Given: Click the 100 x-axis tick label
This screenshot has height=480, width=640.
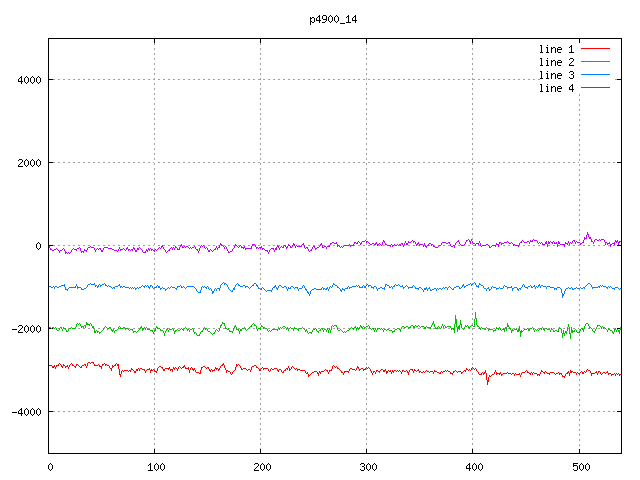Looking at the screenshot, I should (155, 466).
